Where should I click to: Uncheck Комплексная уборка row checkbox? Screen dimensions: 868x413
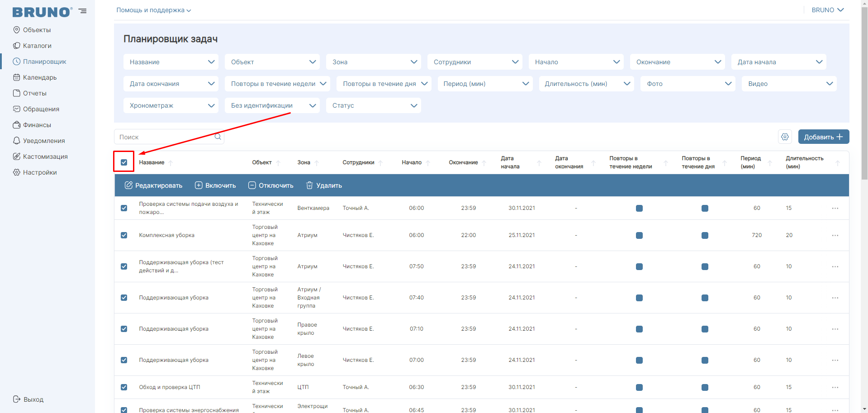pos(124,235)
